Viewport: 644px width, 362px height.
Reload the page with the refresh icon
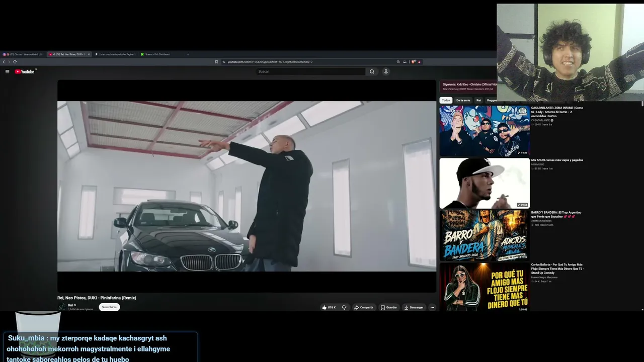(15, 62)
